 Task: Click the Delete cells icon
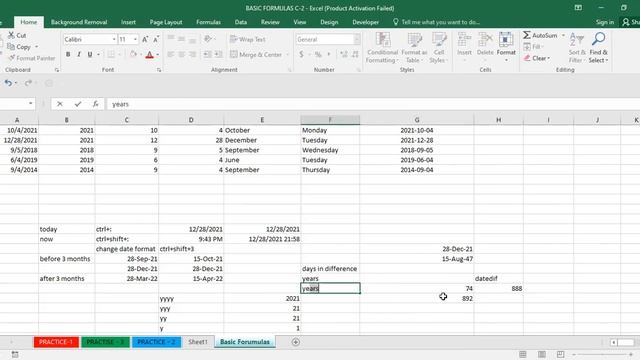tap(485, 40)
